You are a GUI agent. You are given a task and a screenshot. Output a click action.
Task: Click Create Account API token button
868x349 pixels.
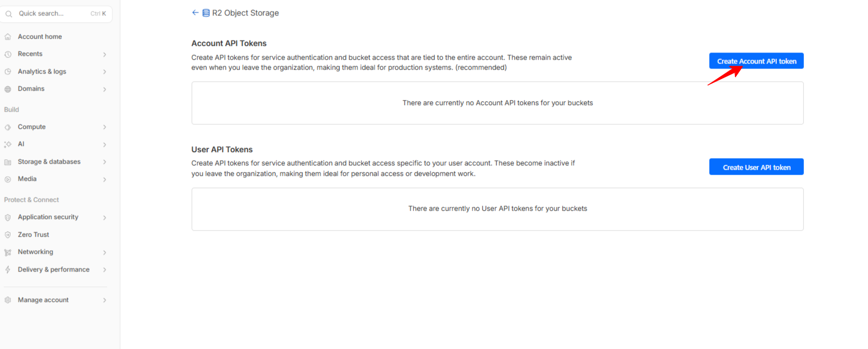pos(756,61)
